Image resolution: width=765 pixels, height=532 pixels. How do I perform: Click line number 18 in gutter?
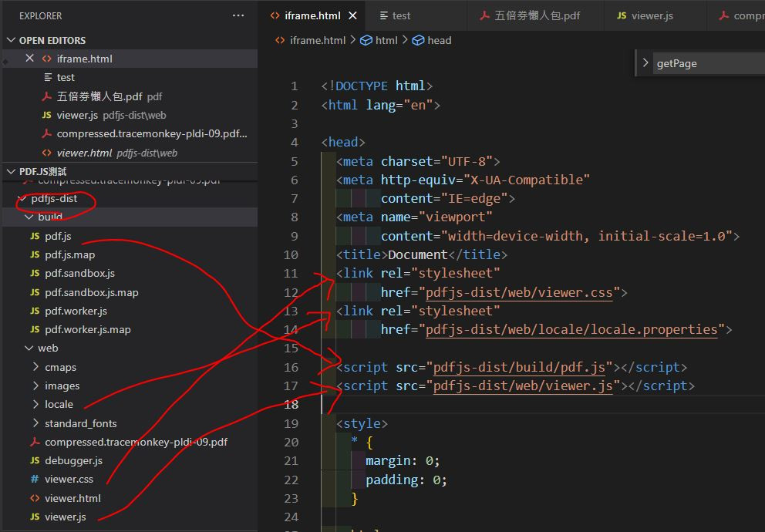[292, 404]
